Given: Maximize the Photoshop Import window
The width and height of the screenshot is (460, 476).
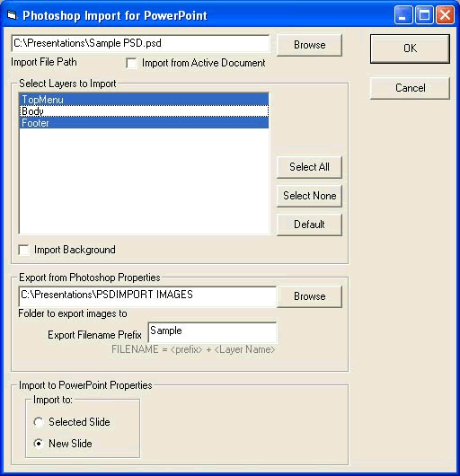Looking at the screenshot, I should (424, 15).
